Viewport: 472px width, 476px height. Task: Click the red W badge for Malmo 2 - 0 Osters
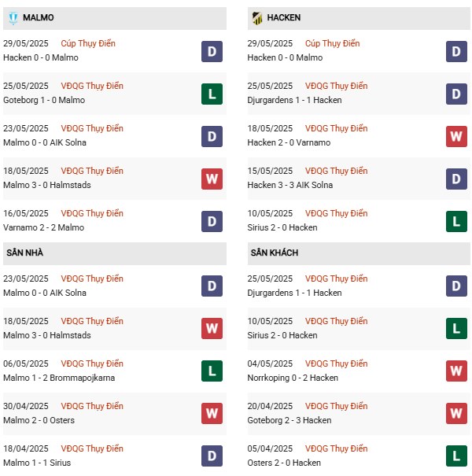tap(212, 414)
